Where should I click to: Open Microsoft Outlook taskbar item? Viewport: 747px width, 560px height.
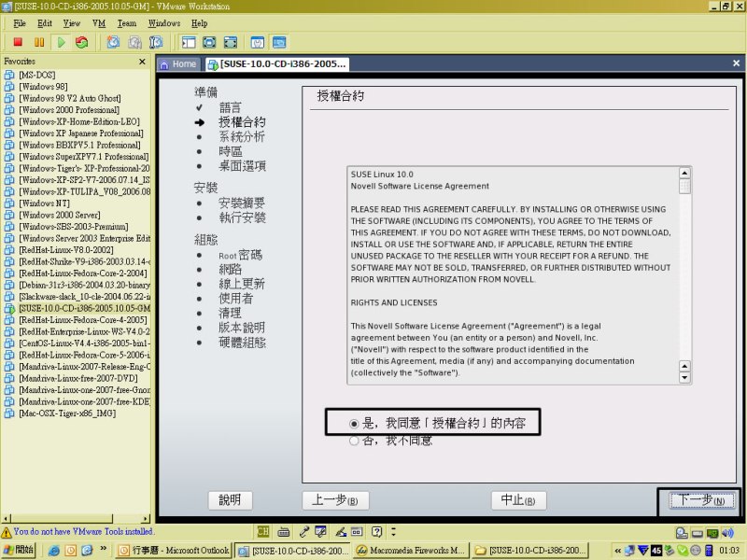click(x=174, y=551)
